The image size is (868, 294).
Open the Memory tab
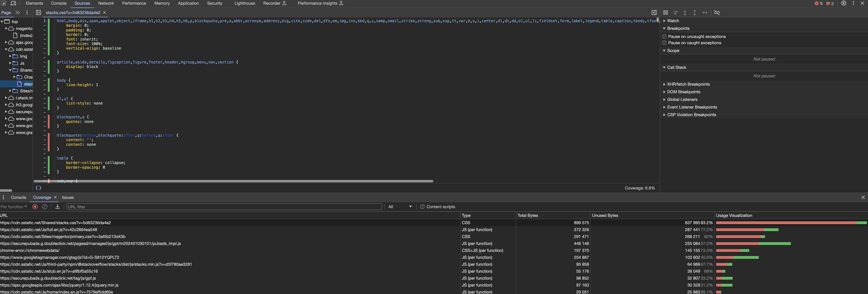pos(162,3)
